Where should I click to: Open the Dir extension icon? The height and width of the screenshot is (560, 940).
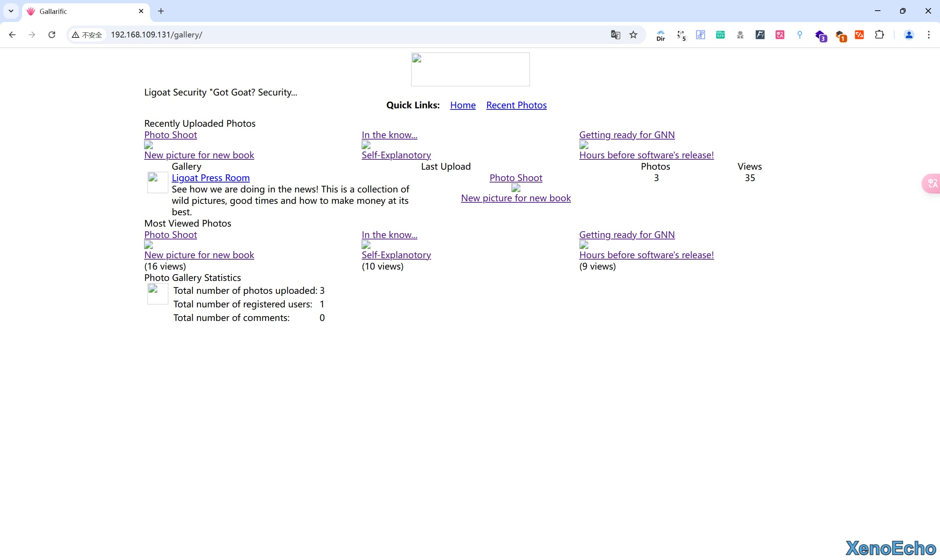[661, 35]
